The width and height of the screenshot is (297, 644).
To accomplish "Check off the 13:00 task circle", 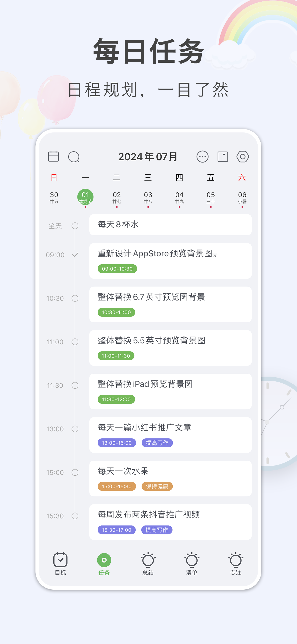I will tap(75, 429).
